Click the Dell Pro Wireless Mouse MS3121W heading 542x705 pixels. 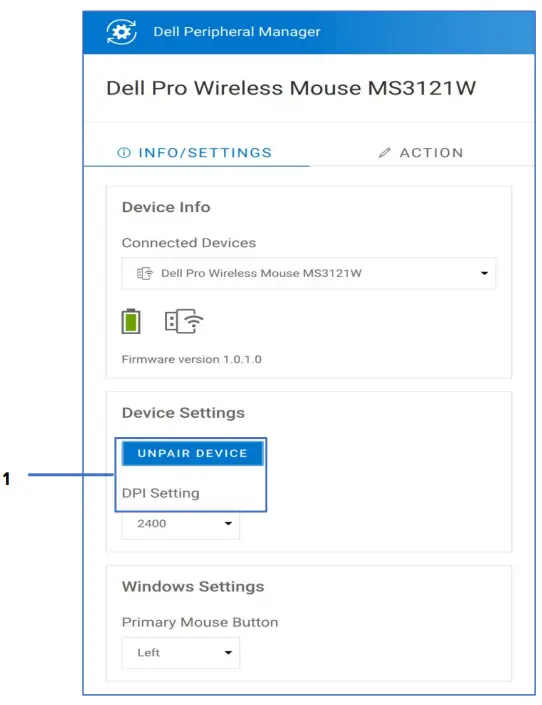pos(291,88)
